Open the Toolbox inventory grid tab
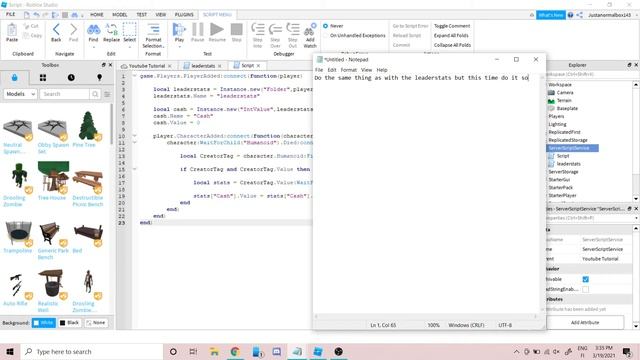The height and width of the screenshot is (360, 640). click(43, 78)
